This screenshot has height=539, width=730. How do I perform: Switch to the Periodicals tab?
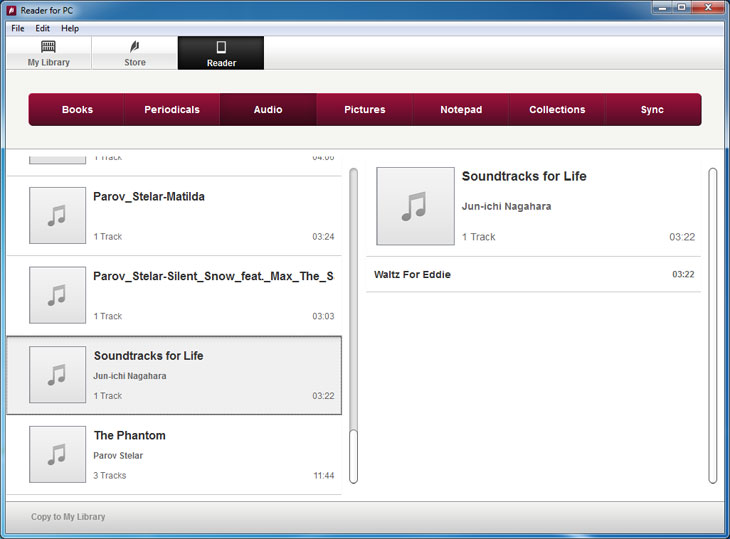[x=172, y=110]
